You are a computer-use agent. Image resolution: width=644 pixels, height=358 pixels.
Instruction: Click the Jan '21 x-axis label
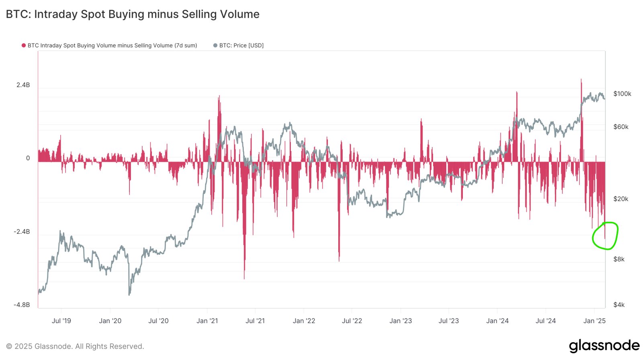[x=207, y=321]
